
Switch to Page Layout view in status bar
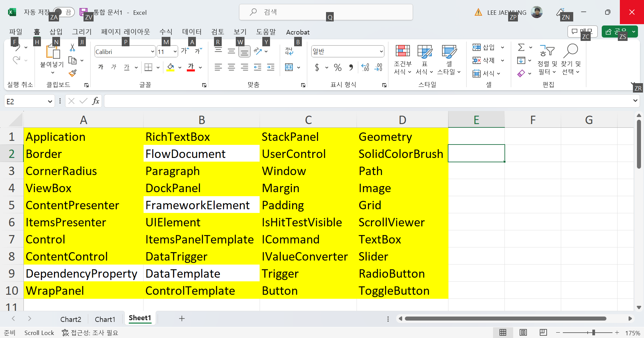point(523,332)
